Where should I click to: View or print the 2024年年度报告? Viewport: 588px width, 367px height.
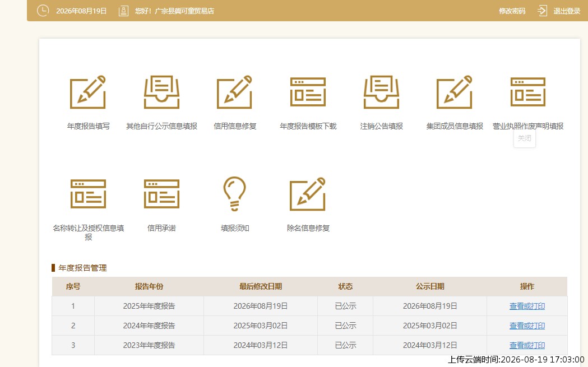click(527, 326)
